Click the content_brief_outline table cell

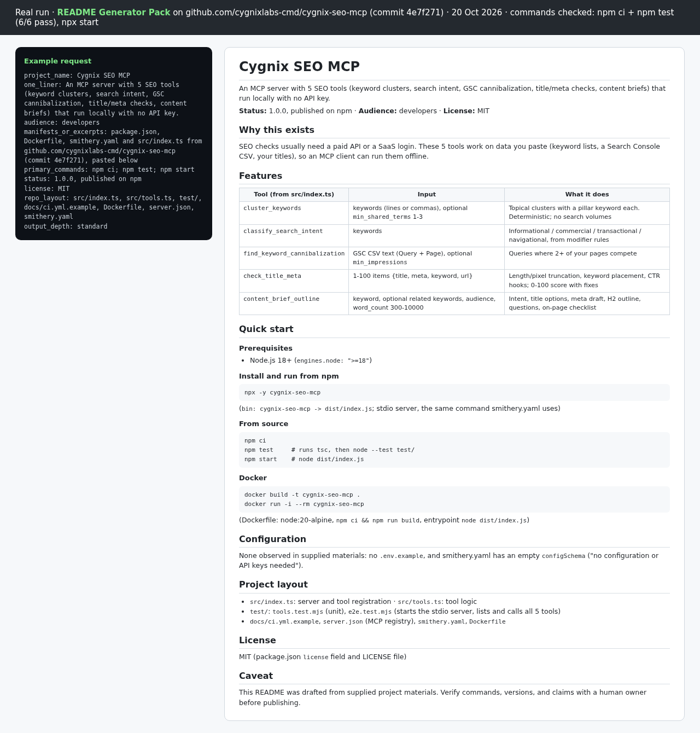pyautogui.click(x=294, y=304)
